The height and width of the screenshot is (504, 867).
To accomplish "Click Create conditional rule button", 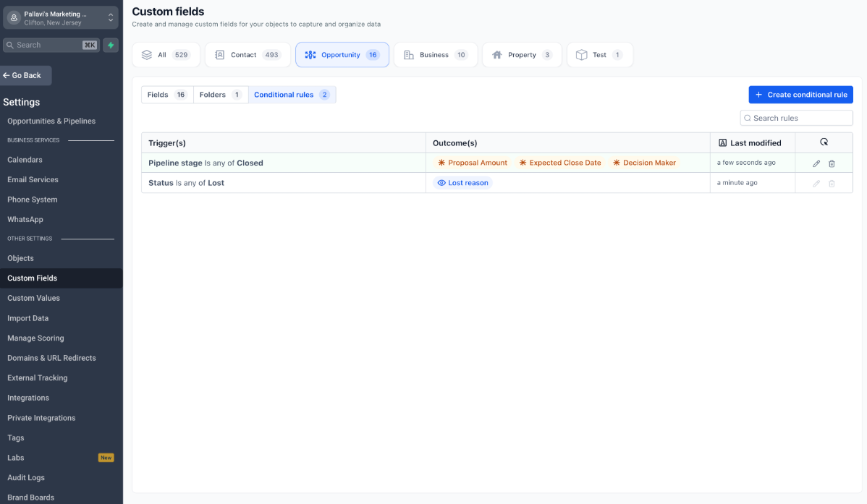I will 800,95.
